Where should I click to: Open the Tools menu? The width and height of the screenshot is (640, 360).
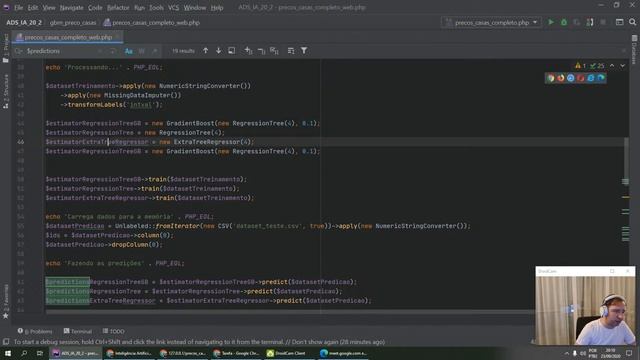pos(156,7)
